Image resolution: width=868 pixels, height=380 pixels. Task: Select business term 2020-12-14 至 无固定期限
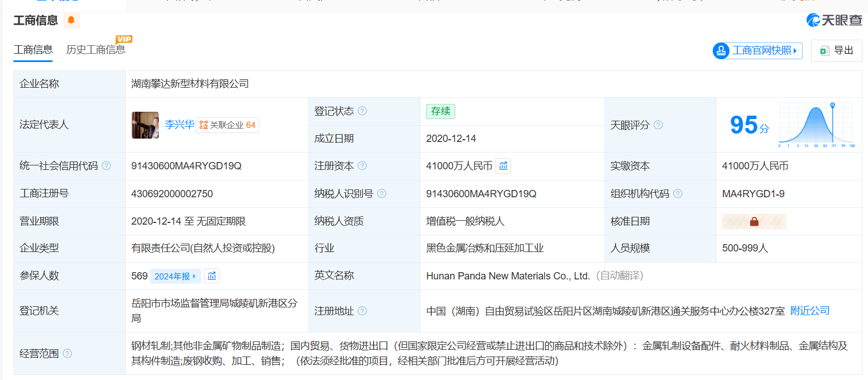click(x=188, y=221)
